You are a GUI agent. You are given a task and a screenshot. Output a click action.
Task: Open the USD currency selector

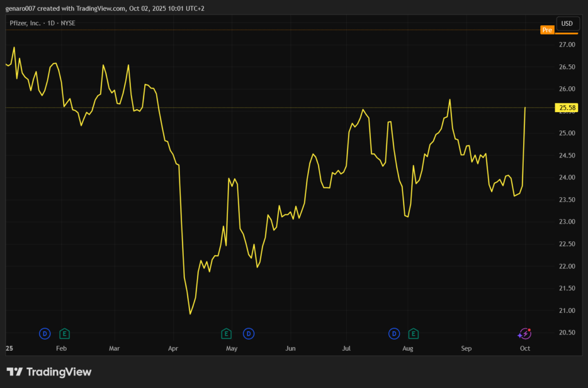pyautogui.click(x=567, y=24)
